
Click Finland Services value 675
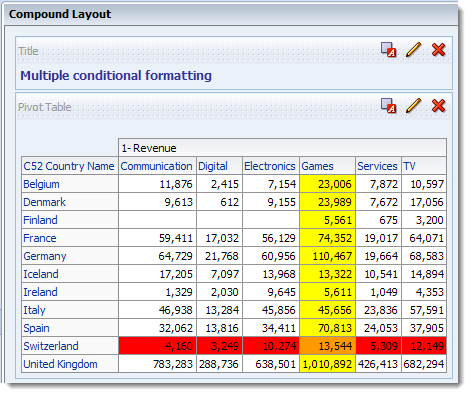(378, 220)
